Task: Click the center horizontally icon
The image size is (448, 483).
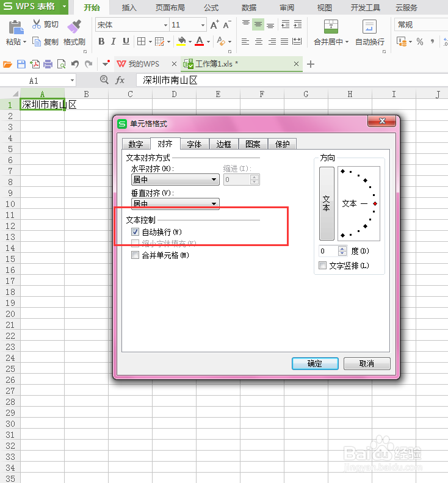Action: [x=259, y=42]
